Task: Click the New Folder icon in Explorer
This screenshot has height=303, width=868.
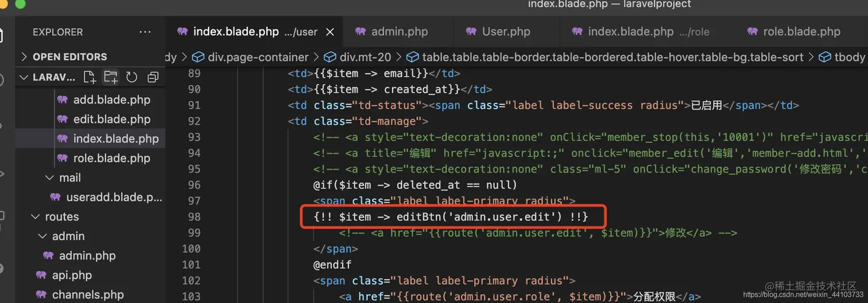Action: point(110,77)
